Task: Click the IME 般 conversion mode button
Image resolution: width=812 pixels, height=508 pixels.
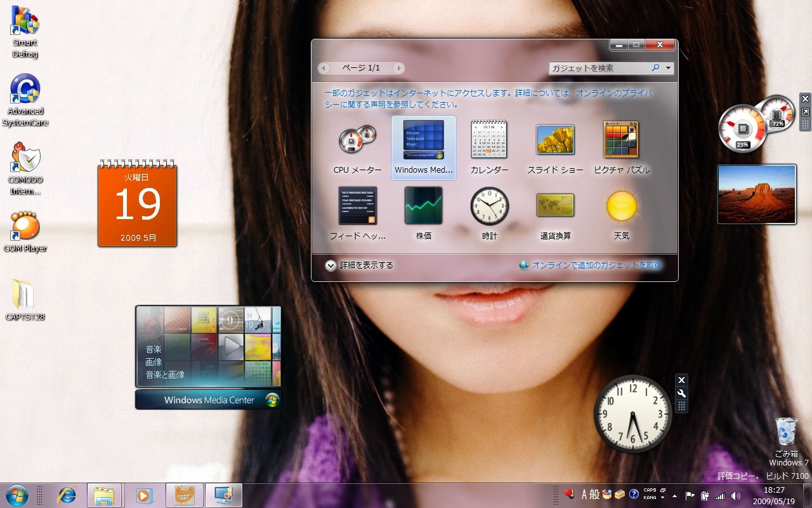Action: [594, 495]
